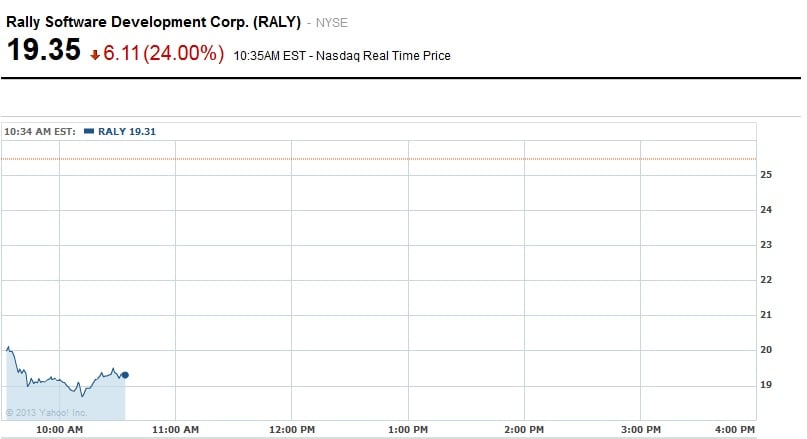This screenshot has width=807, height=439.
Task: Select the 3:00 PM time axis label
Action: point(641,429)
